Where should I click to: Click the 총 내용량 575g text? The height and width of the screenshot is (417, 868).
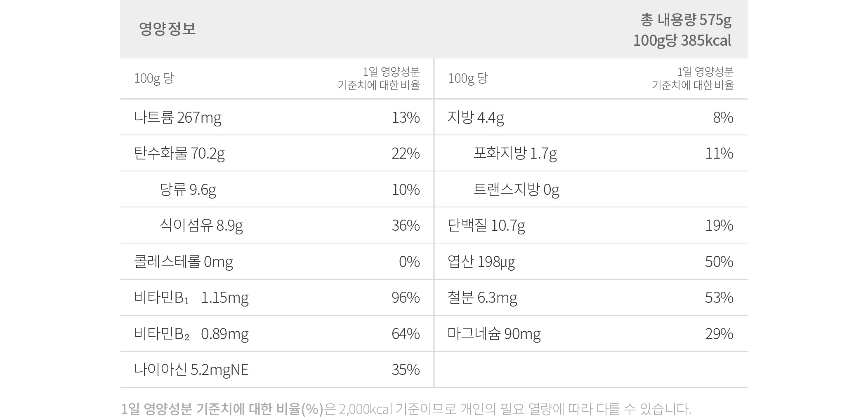pyautogui.click(x=686, y=19)
